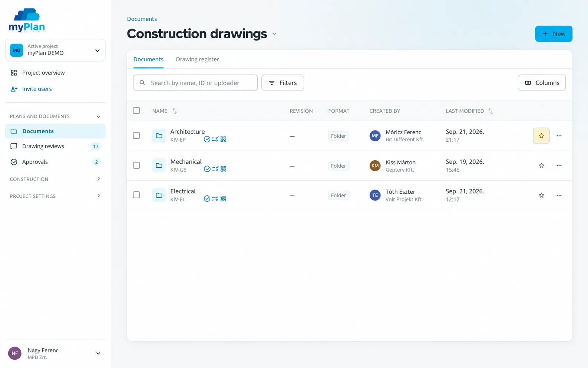
Task: Open the Architecture folder icon
Action: pos(159,136)
